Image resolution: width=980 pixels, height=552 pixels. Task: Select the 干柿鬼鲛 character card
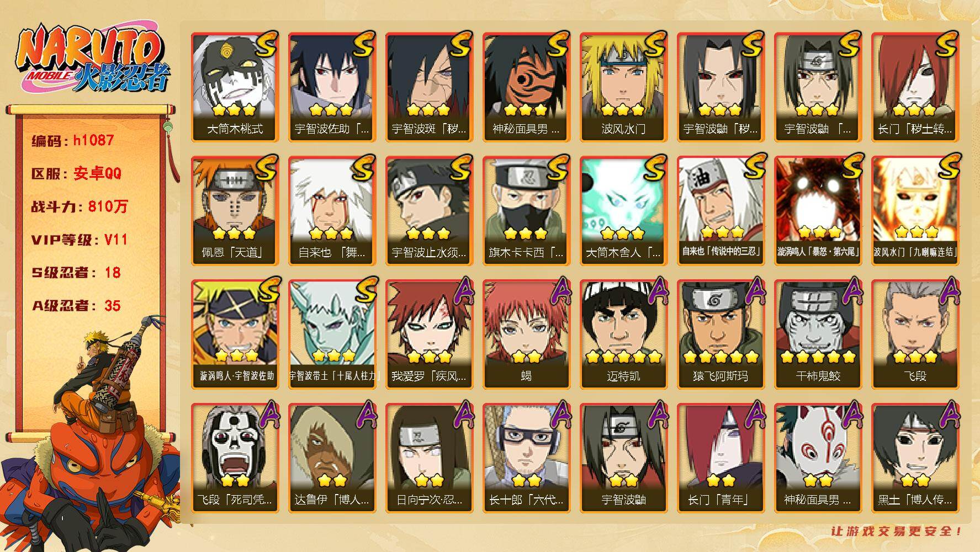818,335
